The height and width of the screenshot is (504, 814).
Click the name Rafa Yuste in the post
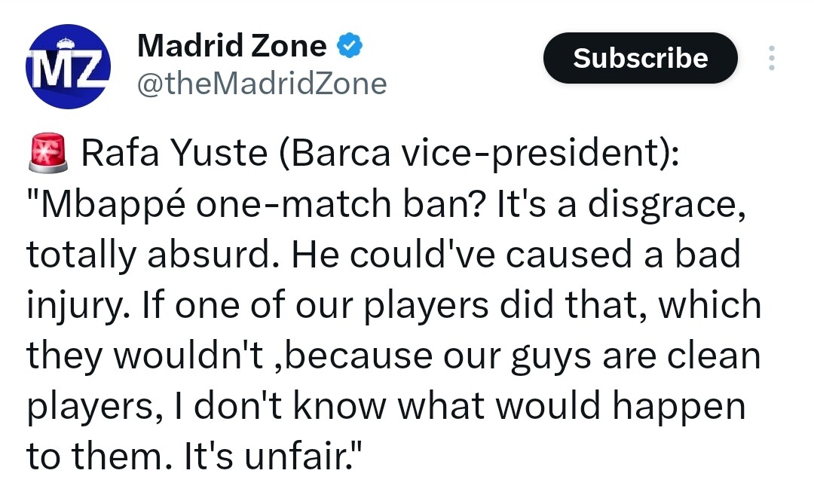(174, 153)
